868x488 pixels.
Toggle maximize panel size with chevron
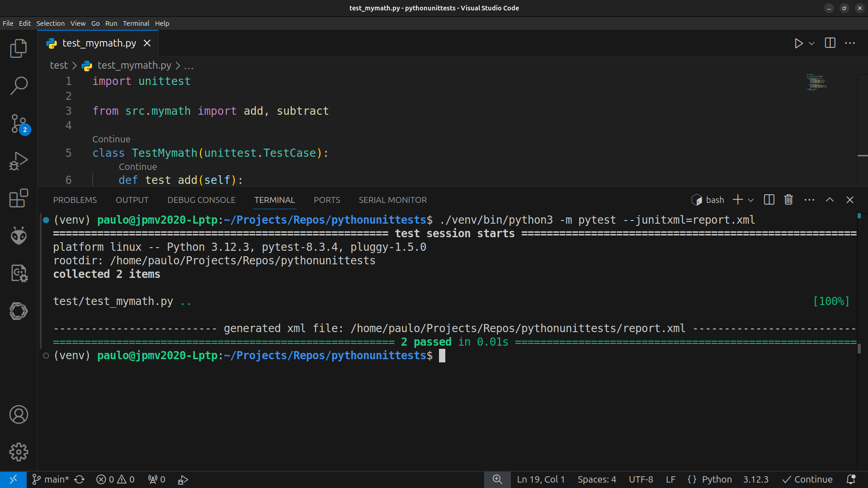(830, 199)
